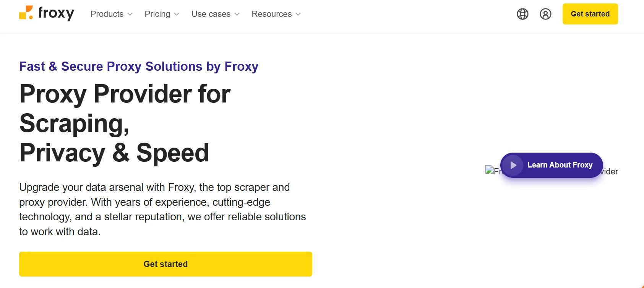Click the wide yellow Get started button
Image resolution: width=644 pixels, height=288 pixels.
click(x=165, y=264)
